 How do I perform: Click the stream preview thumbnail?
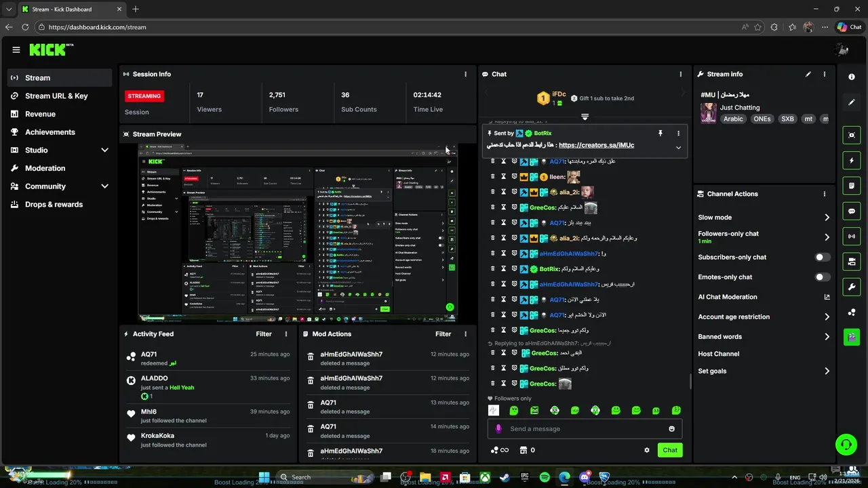(298, 232)
